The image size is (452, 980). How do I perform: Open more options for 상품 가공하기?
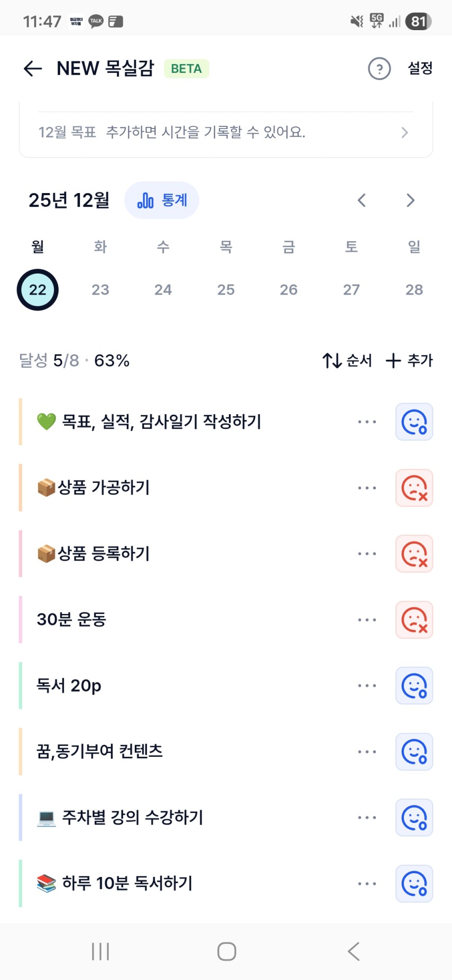pyautogui.click(x=367, y=488)
